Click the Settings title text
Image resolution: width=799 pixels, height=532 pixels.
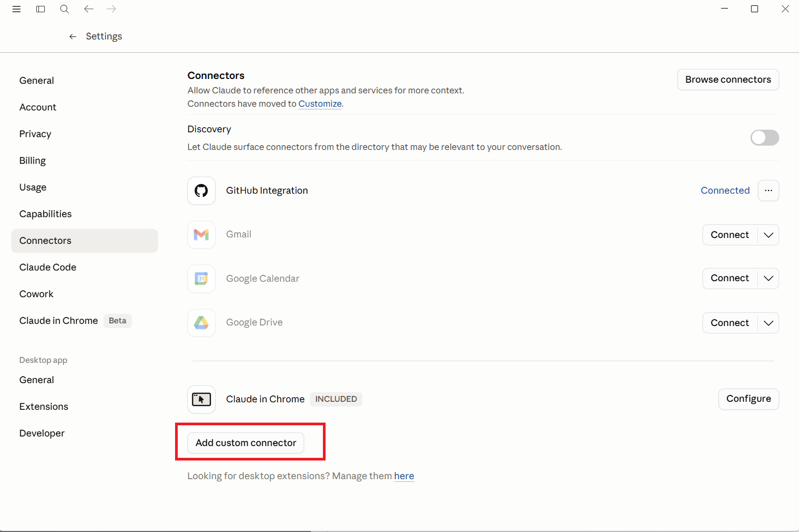click(104, 36)
